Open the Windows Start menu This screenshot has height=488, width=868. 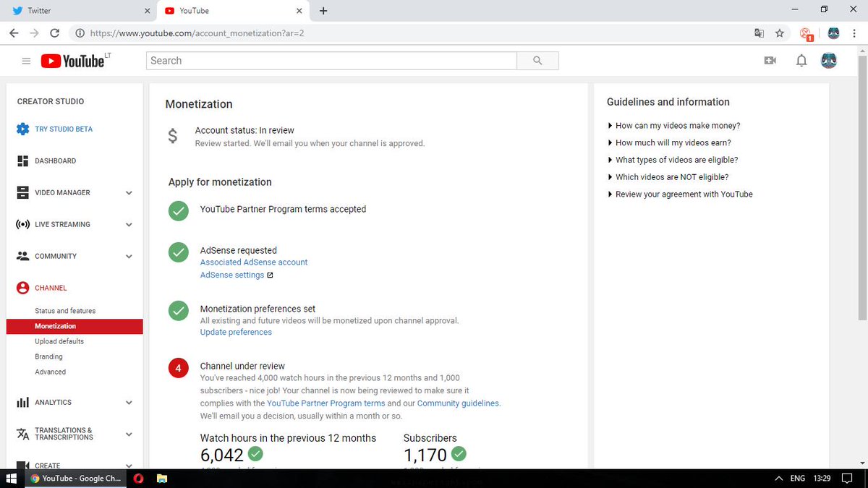tap(11, 478)
